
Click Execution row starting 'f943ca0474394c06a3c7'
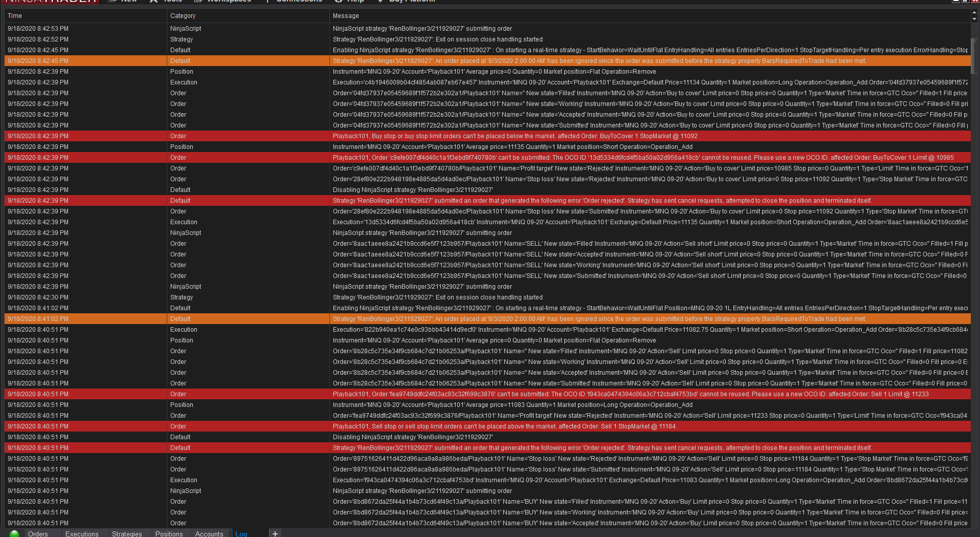(487, 480)
